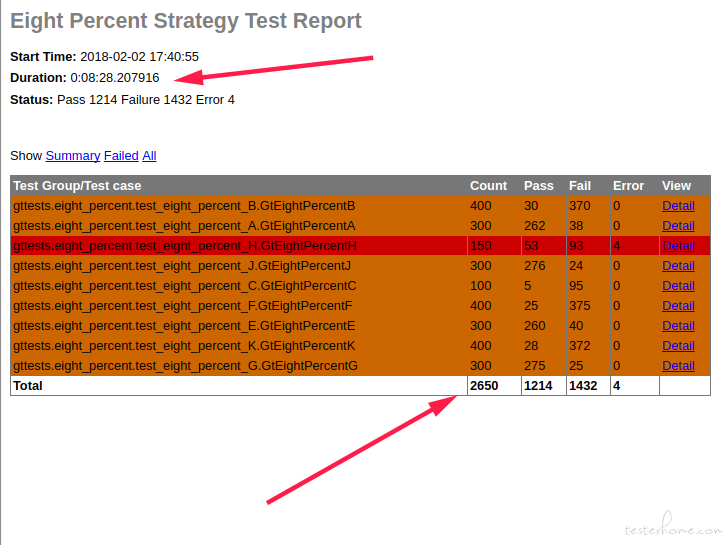Open Detail for GtEightPercentF

point(678,305)
